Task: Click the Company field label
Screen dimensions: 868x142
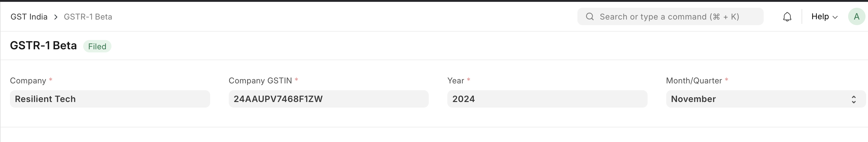Action: 28,81
